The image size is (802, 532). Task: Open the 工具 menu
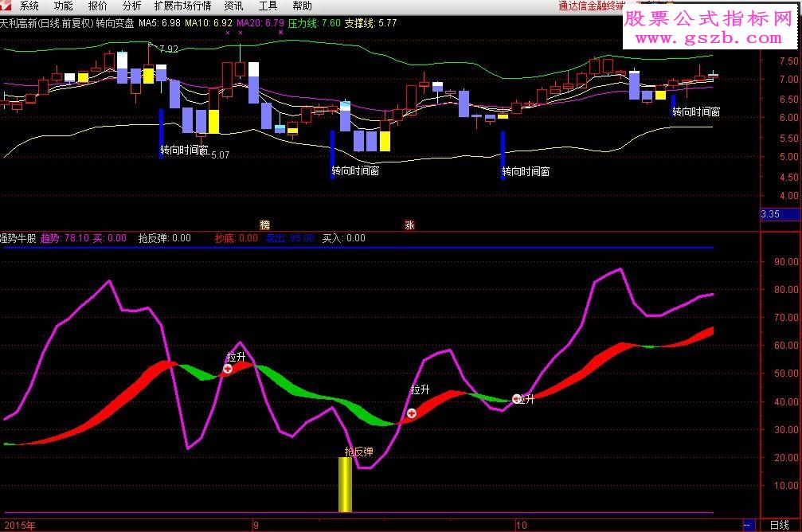coord(268,6)
